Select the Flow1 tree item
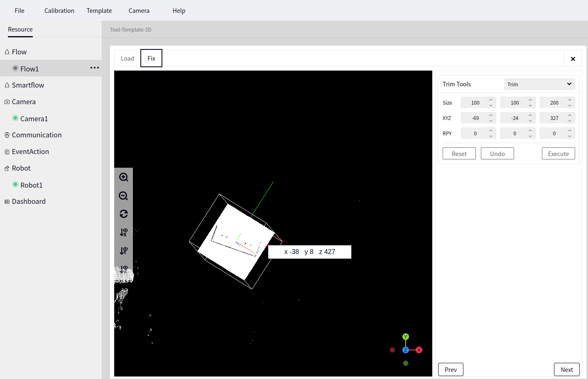This screenshot has height=379, width=588. (51, 68)
